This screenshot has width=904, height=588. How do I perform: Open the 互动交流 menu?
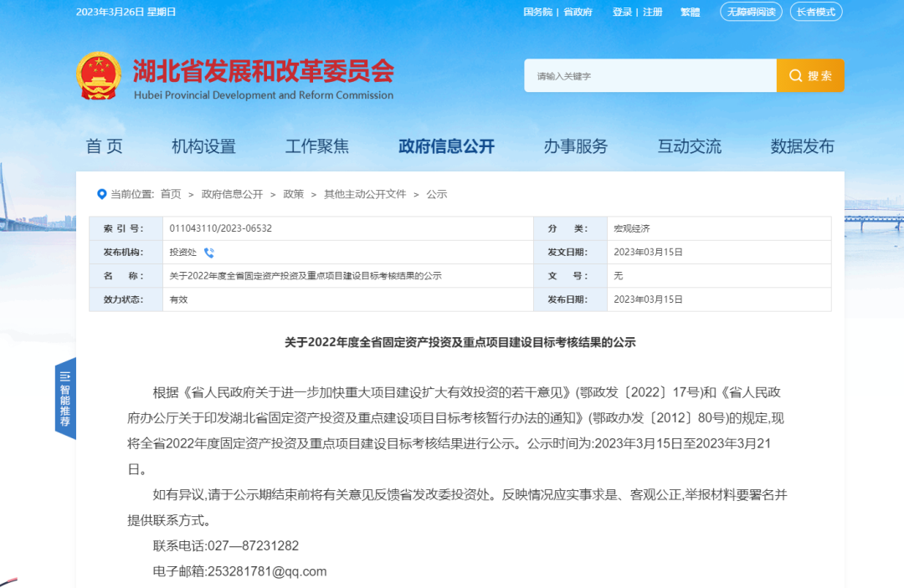(688, 146)
